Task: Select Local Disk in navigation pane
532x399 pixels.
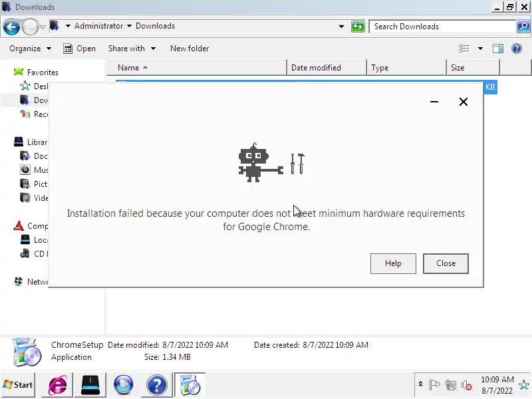Action: tap(34, 240)
